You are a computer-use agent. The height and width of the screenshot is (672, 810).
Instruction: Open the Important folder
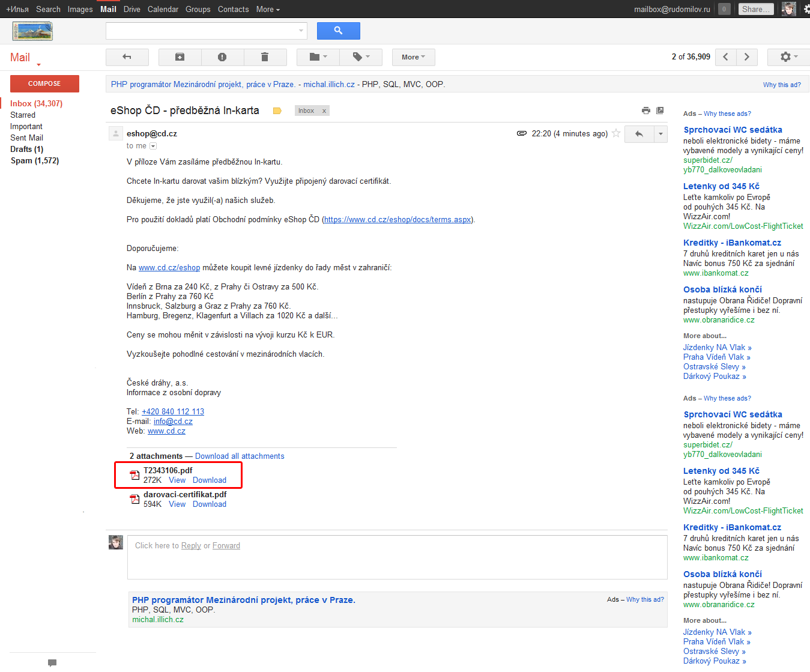26,126
